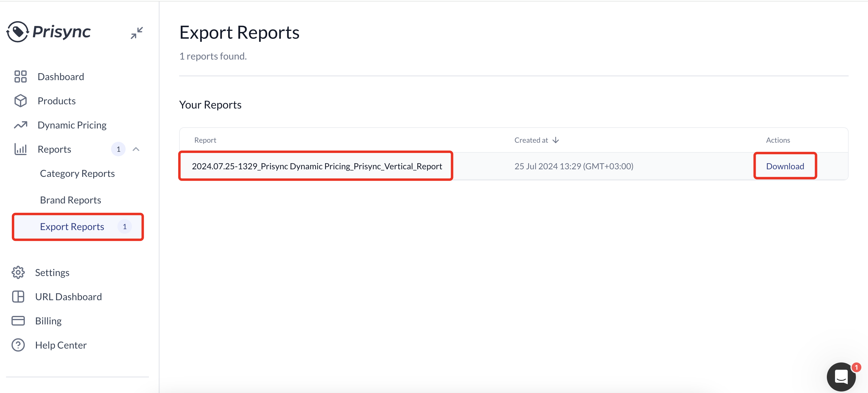Click the Settings gear icon
This screenshot has width=868, height=393.
pos(18,272)
